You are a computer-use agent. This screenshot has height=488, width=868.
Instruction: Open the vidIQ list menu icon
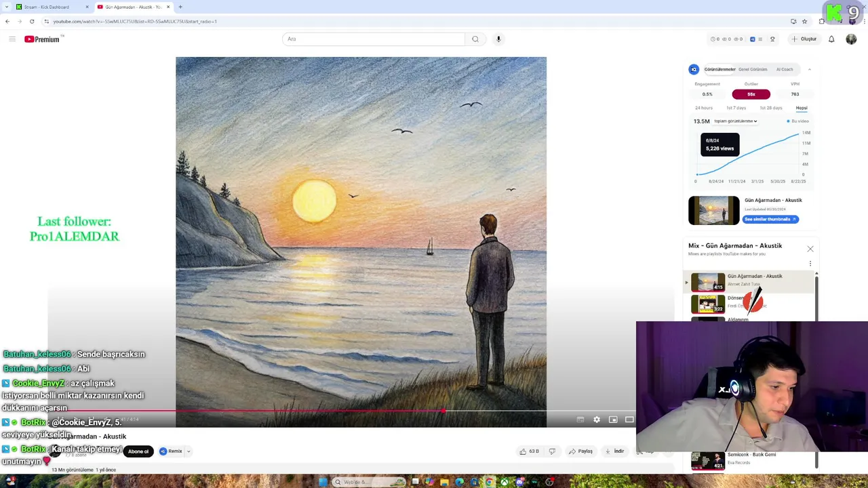pos(761,39)
